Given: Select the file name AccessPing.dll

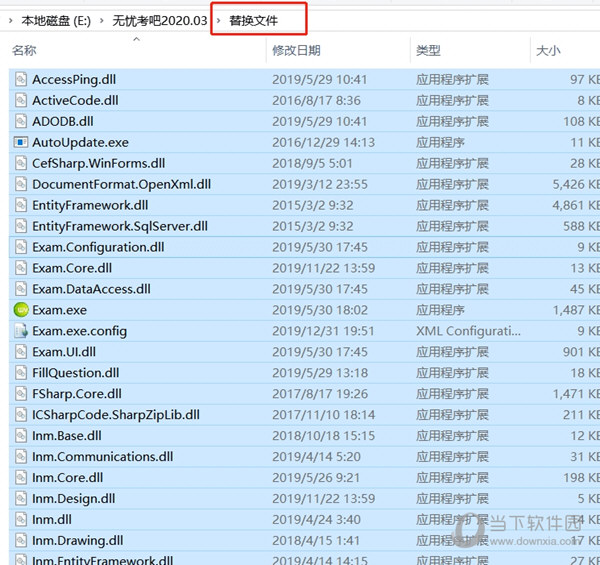Looking at the screenshot, I should (74, 79).
